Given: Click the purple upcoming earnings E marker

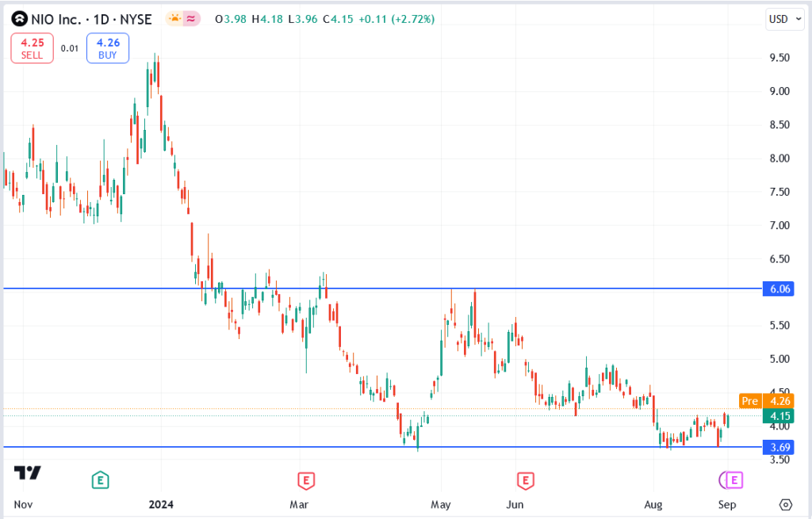Looking at the screenshot, I should pyautogui.click(x=733, y=480).
